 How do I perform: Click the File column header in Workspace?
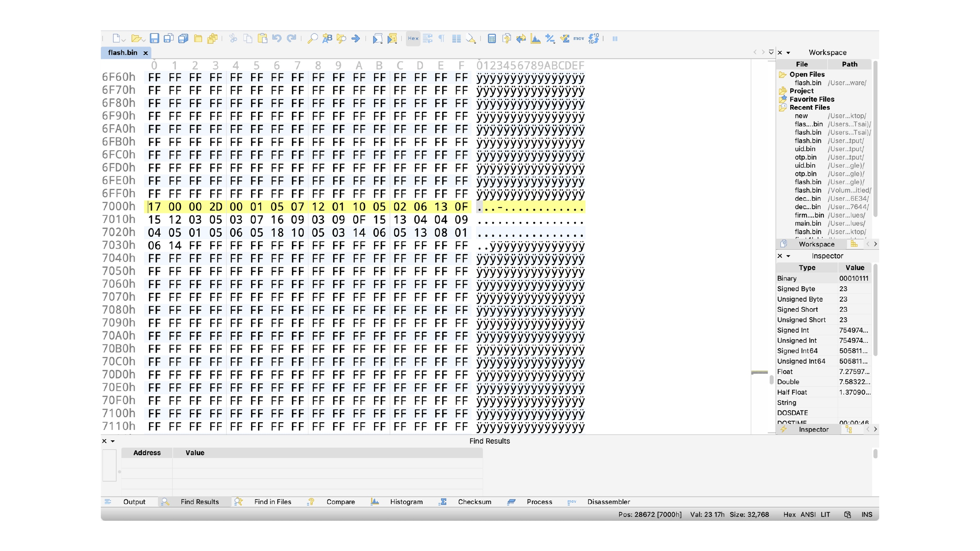click(802, 64)
